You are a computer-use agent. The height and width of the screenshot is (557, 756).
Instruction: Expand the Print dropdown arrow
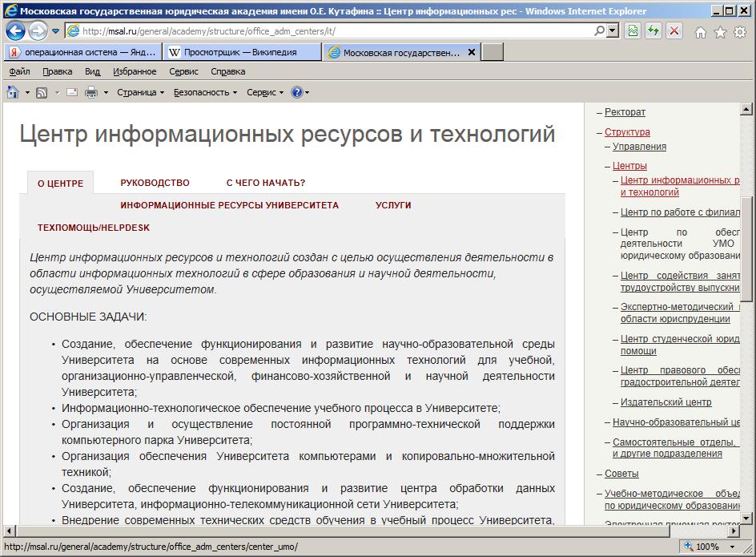pyautogui.click(x=106, y=92)
